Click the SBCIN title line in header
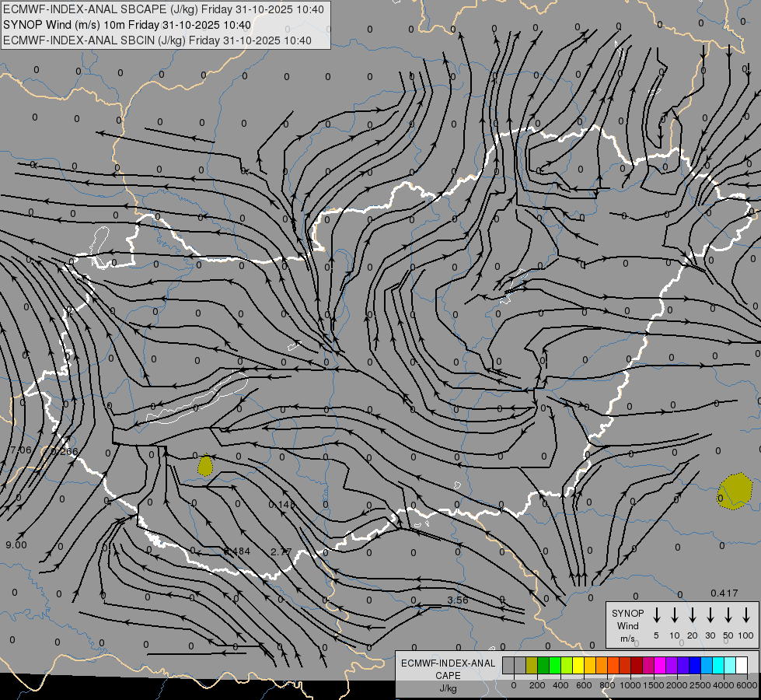Viewport: 761px width, 700px height. (x=157, y=40)
